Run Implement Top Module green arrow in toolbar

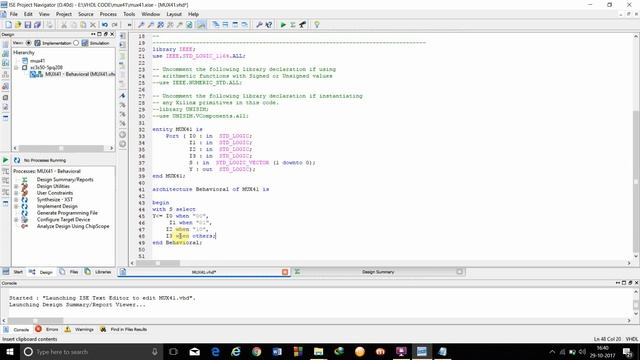pos(283,25)
